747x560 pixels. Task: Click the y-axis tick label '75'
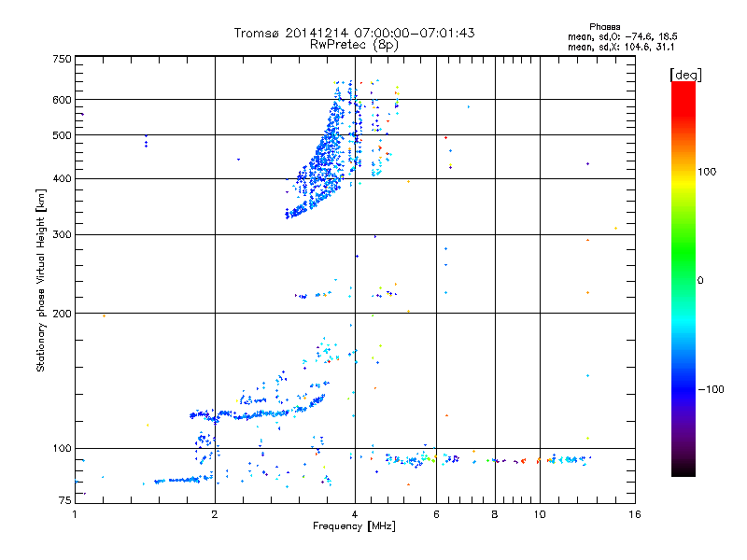[x=65, y=500]
